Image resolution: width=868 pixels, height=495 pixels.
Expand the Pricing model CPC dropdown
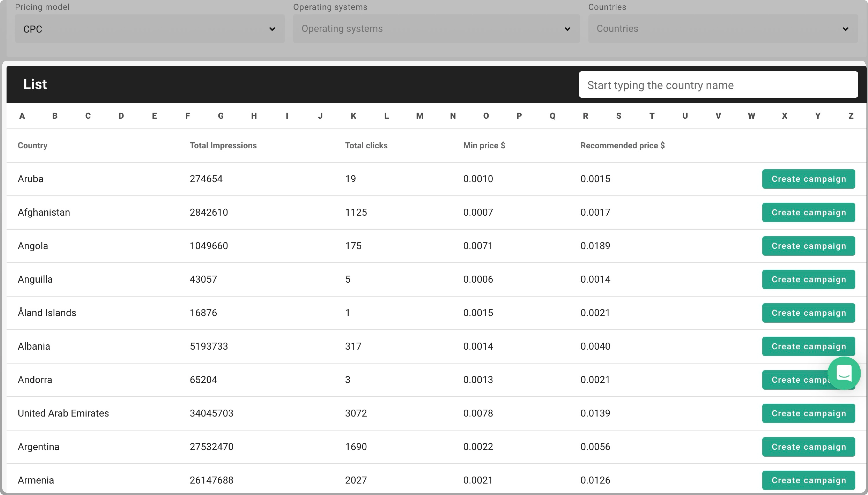click(149, 29)
